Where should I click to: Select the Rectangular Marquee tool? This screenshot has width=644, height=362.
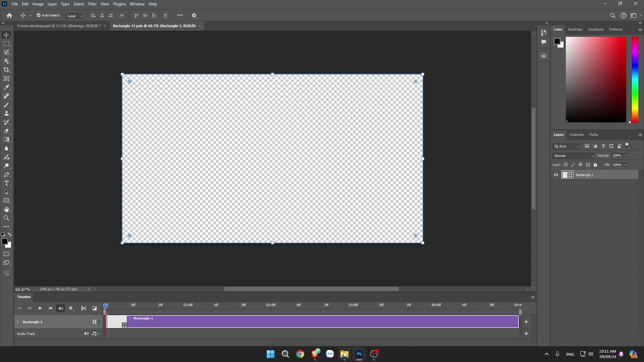pos(6,44)
